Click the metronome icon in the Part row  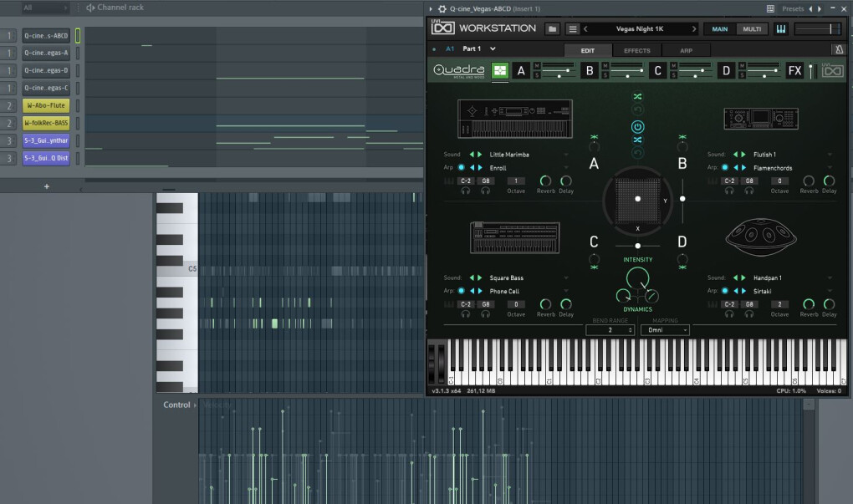pos(839,49)
